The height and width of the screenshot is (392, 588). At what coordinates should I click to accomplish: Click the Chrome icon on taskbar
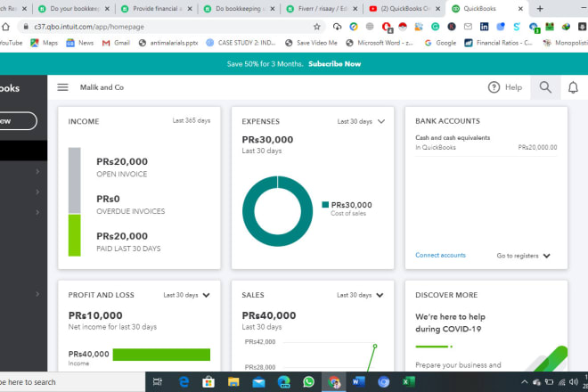334,382
